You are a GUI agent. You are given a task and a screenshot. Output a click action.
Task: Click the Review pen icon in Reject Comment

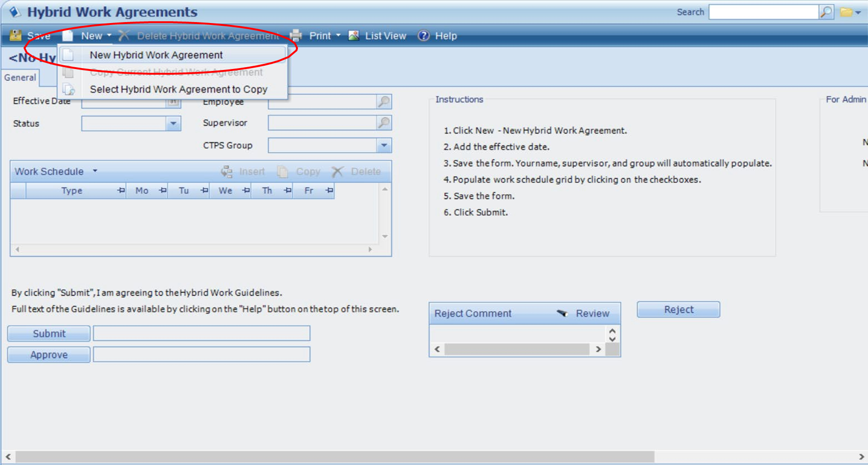(x=563, y=313)
